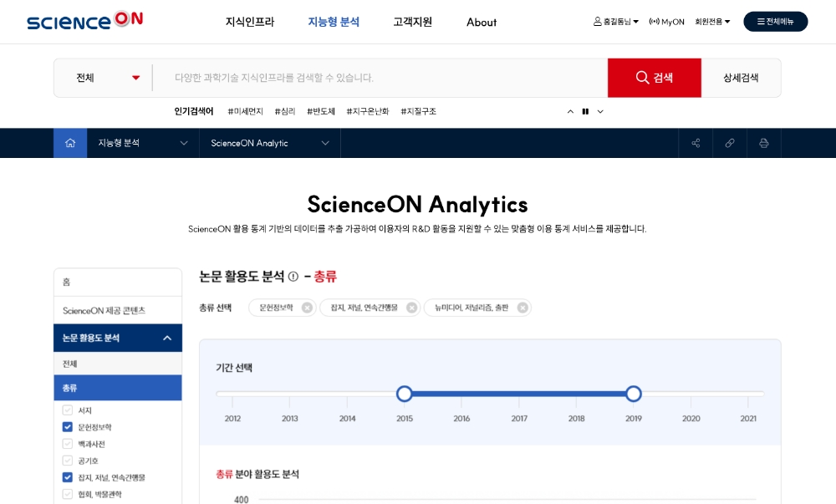The width and height of the screenshot is (836, 504).
Task: Expand the 지능형 분석 breadcrumb dropdown
Action: [143, 143]
